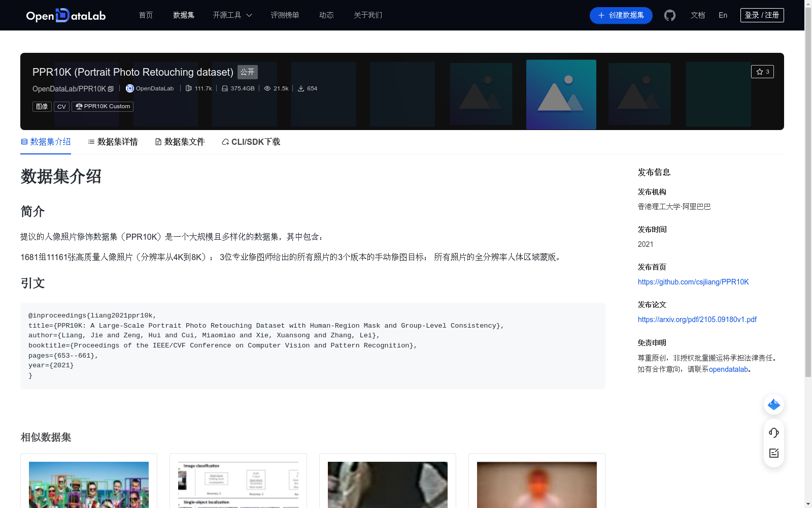The image size is (812, 508).
Task: Click the star favorite button showing 3
Action: point(762,72)
